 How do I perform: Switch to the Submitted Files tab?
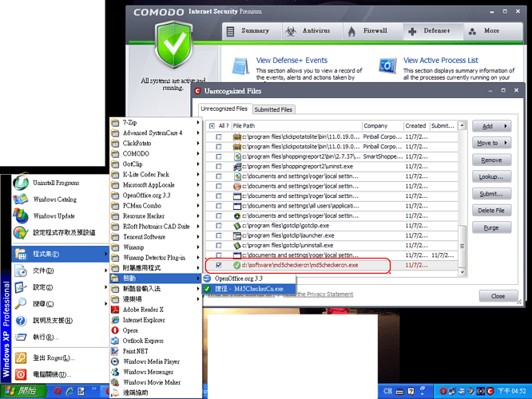pyautogui.click(x=273, y=109)
